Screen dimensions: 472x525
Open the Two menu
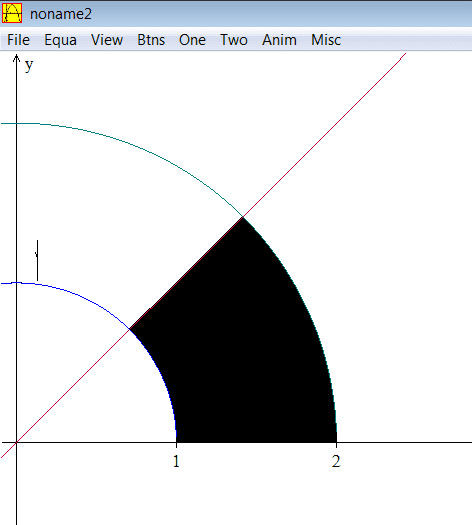tap(234, 40)
